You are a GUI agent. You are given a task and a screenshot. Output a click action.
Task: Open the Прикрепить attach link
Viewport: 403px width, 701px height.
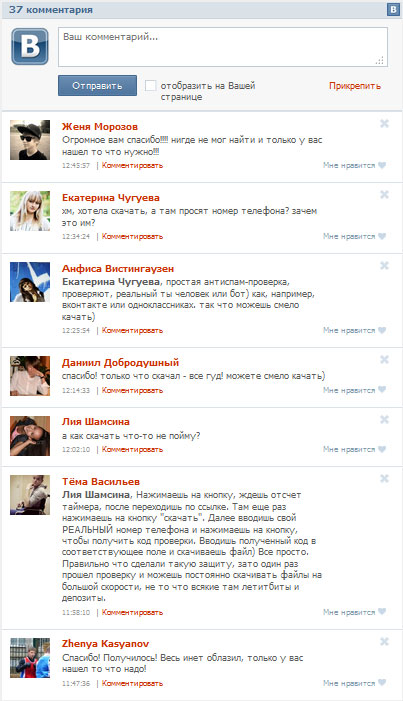[x=355, y=86]
